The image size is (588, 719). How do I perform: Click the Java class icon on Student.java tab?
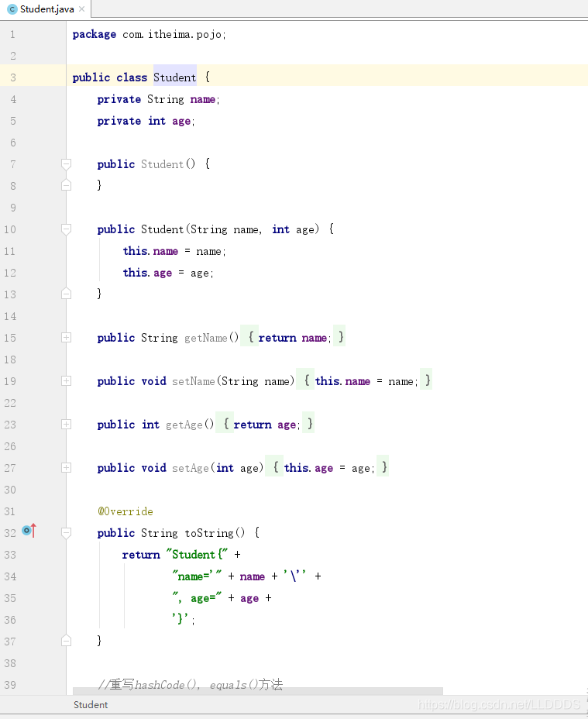pos(12,9)
